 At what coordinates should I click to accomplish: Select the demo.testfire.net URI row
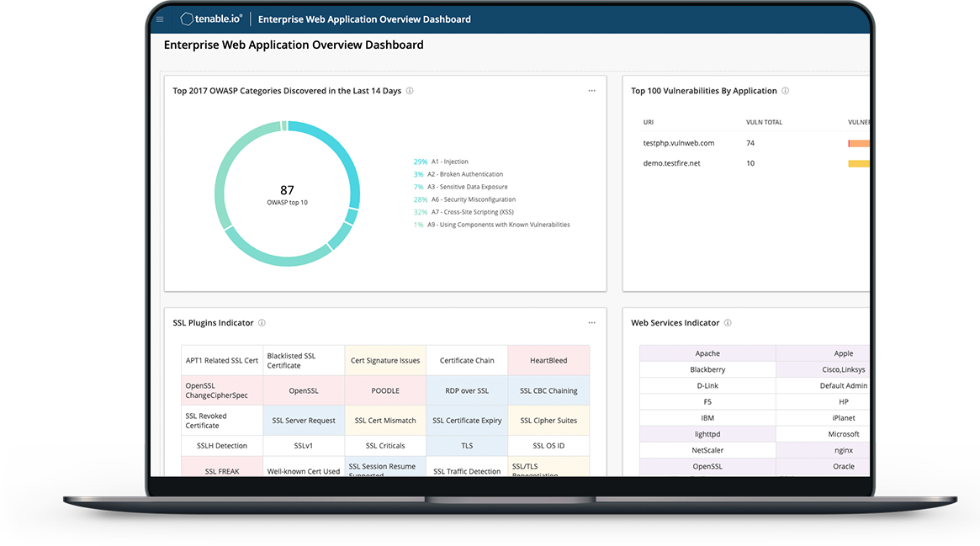(671, 163)
